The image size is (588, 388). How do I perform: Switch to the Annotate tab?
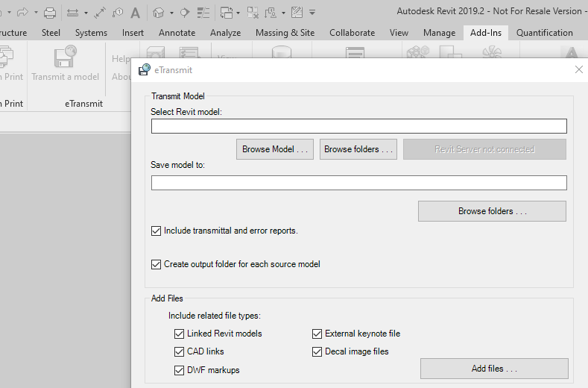click(177, 33)
